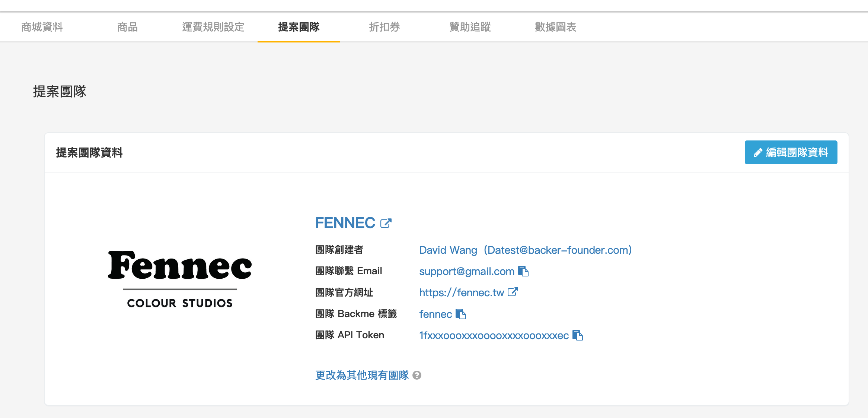Click 更改為其他現有團隊 link
868x418 pixels.
point(362,375)
